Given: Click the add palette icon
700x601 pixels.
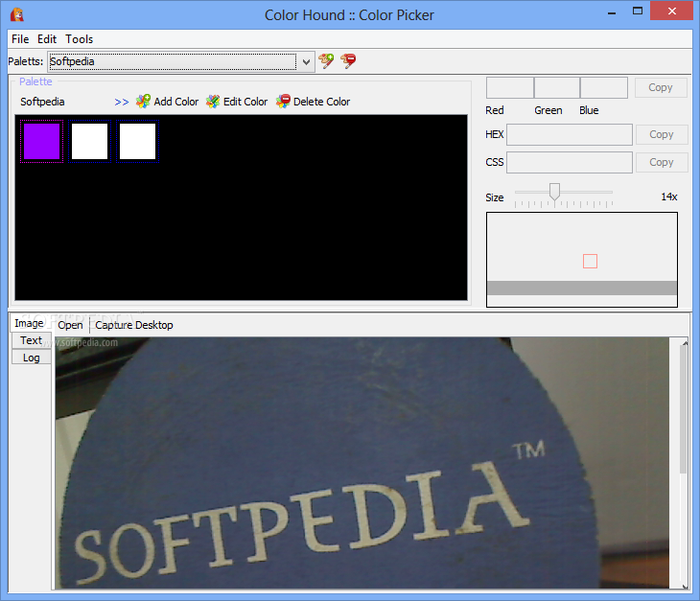Looking at the screenshot, I should pyautogui.click(x=326, y=60).
